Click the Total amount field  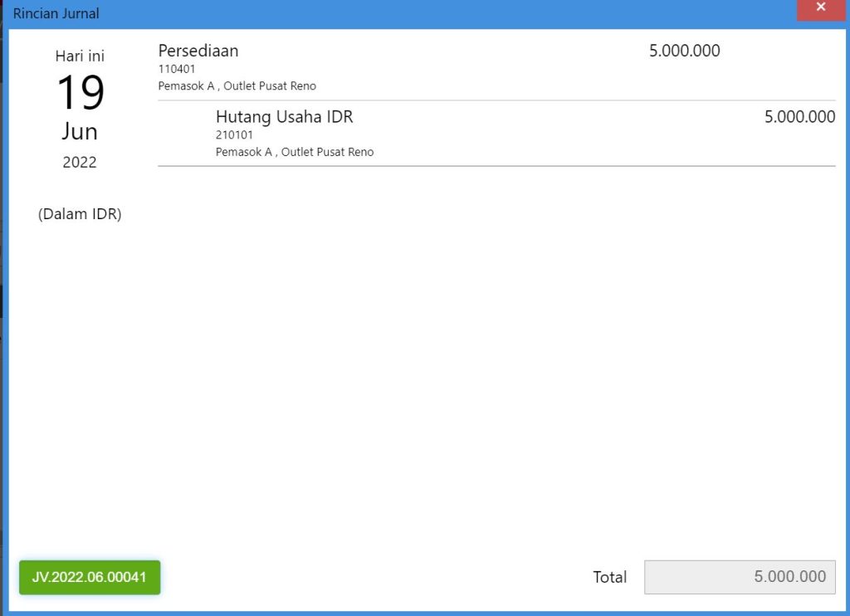tap(740, 577)
